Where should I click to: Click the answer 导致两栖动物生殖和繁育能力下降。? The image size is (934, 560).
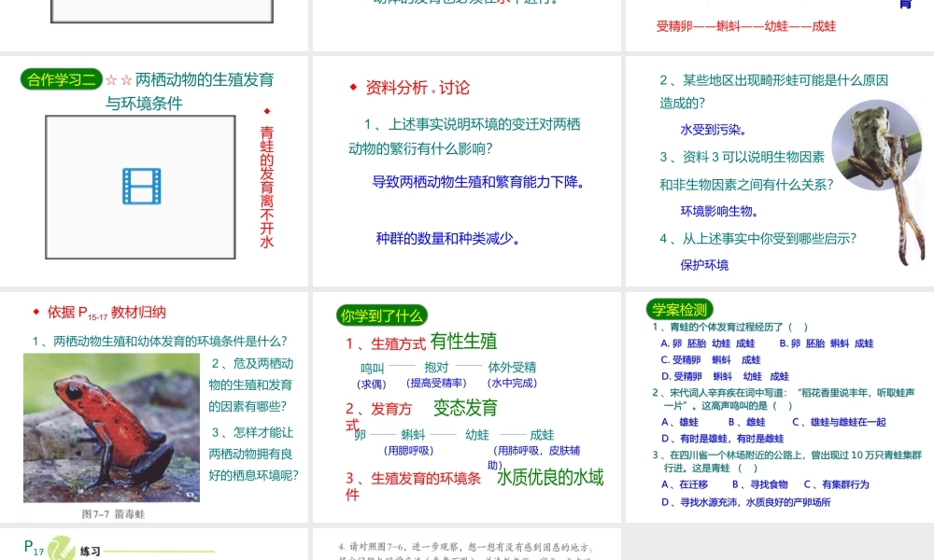(478, 181)
